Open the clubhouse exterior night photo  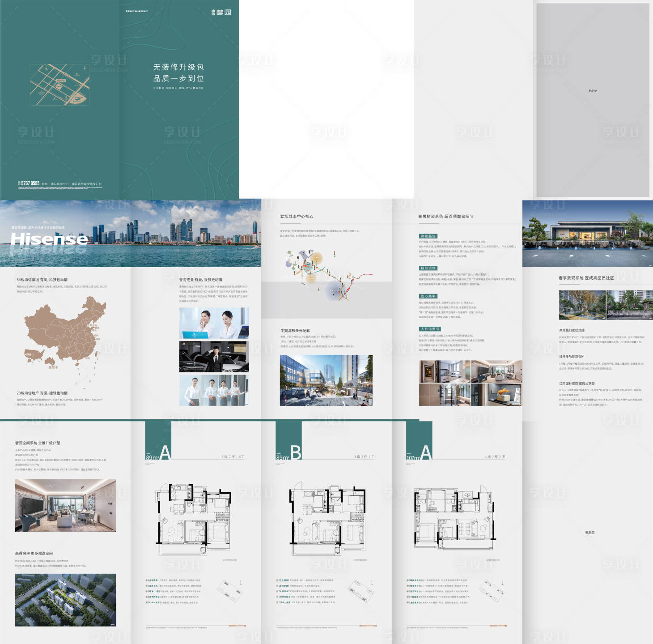(x=588, y=234)
